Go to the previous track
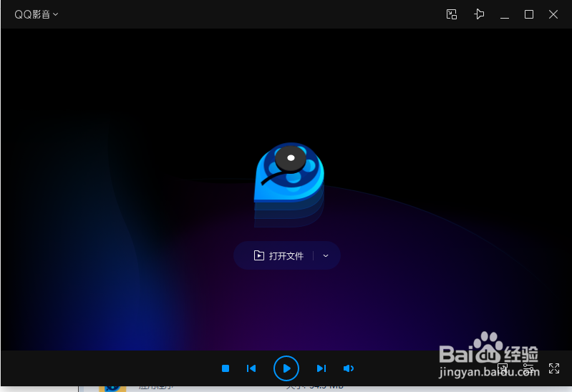This screenshot has height=392, width=572. pyautogui.click(x=251, y=368)
